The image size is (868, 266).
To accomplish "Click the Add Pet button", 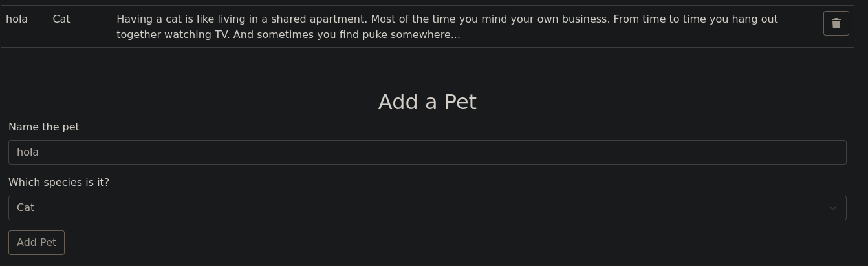I will 36,243.
